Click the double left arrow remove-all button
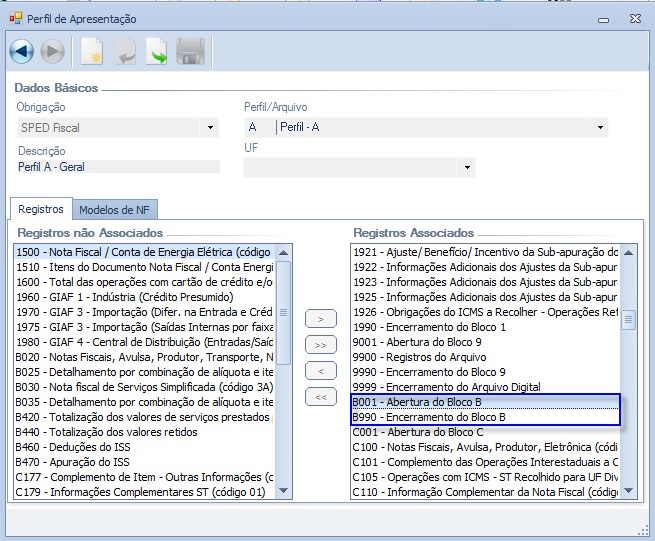Viewport: 655px width, 541px height. (x=320, y=397)
